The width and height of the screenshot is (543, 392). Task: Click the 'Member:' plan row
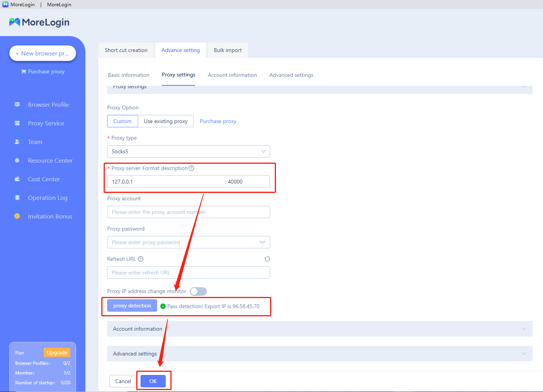click(x=43, y=373)
